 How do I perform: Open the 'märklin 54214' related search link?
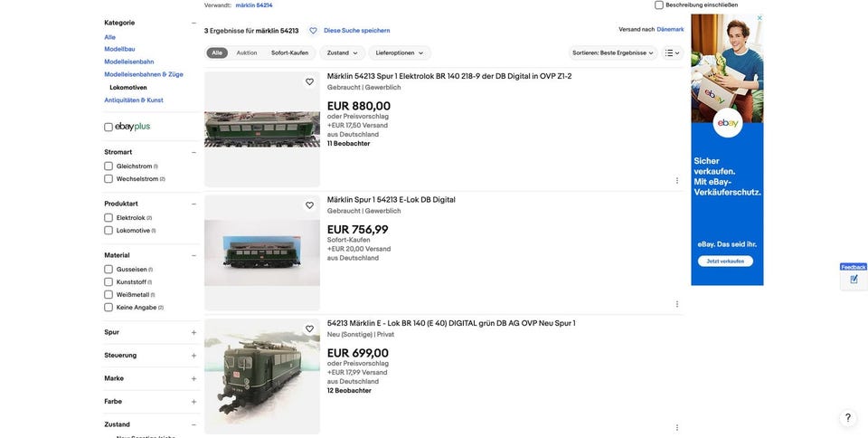click(x=254, y=5)
